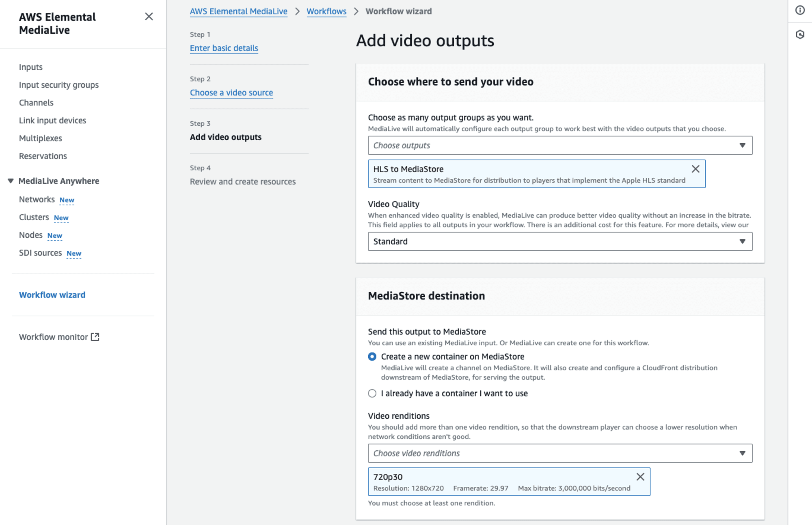Image resolution: width=812 pixels, height=525 pixels.
Task: Click the Step 3 Add video outputs label
Action: pyautogui.click(x=226, y=137)
